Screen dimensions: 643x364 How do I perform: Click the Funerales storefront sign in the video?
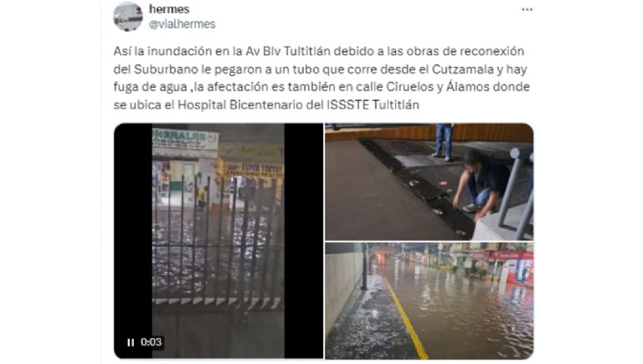point(184,139)
